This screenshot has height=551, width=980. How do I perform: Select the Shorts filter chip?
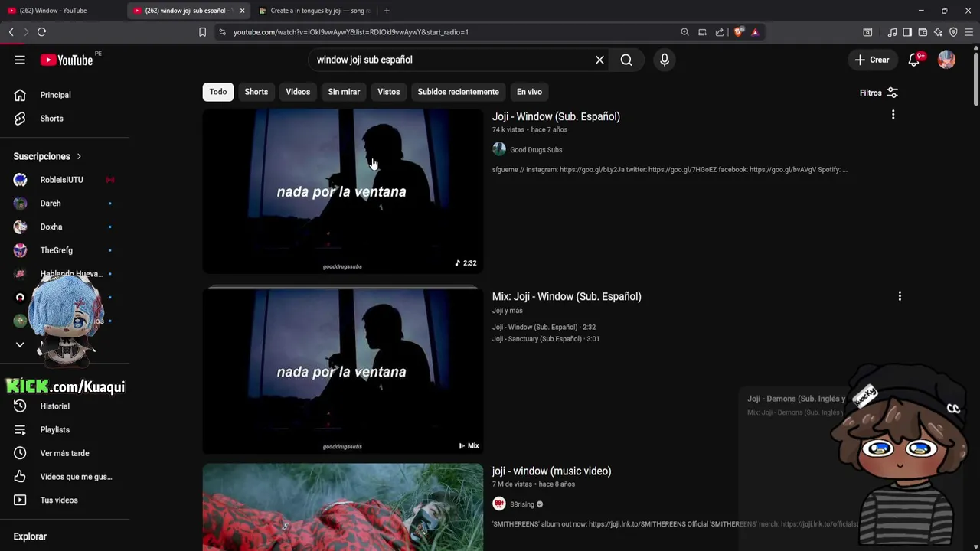pos(256,92)
